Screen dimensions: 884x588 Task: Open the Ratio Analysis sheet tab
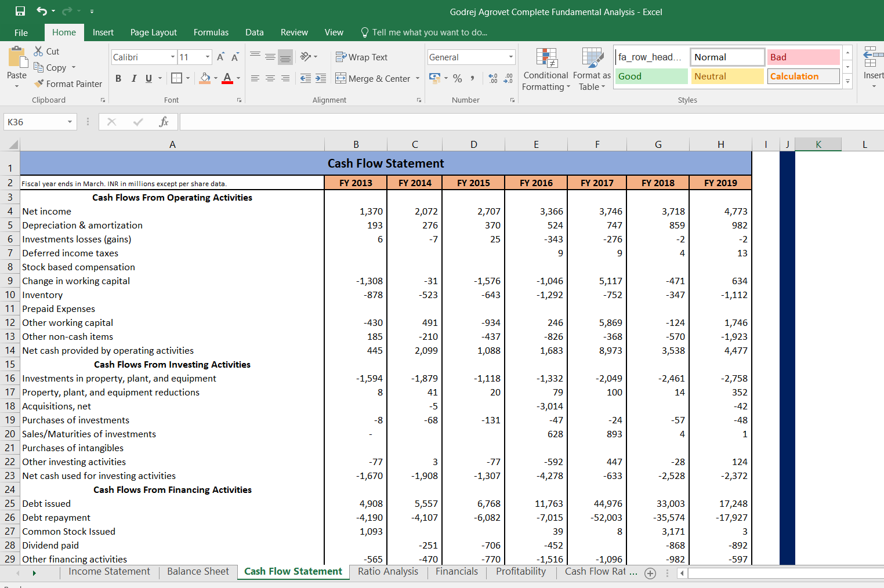pyautogui.click(x=388, y=571)
